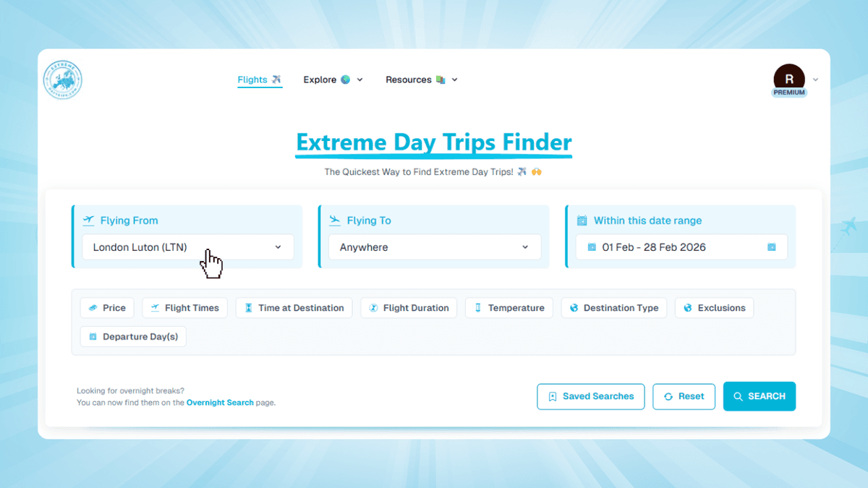Toggle the Exclusions filter

(x=714, y=307)
